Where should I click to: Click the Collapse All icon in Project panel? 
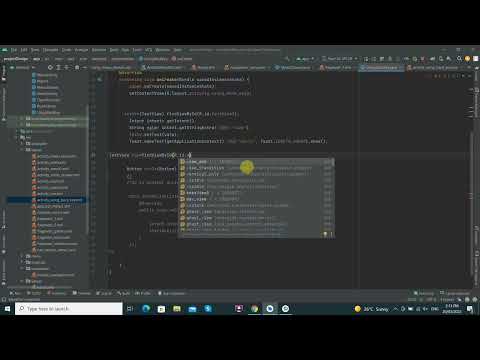click(66, 67)
